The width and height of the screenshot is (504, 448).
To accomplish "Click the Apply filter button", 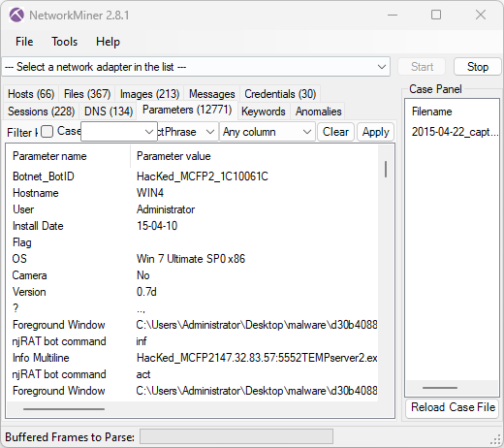I will (x=375, y=132).
